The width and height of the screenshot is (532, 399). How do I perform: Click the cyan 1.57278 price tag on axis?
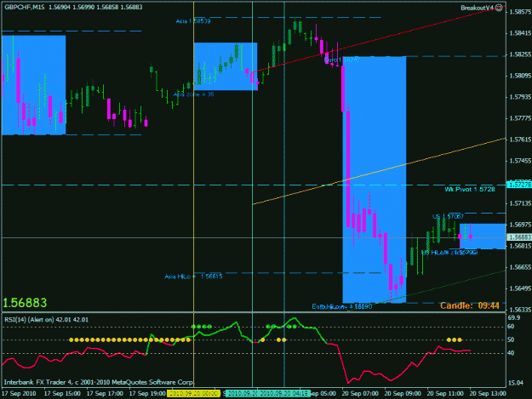[518, 185]
